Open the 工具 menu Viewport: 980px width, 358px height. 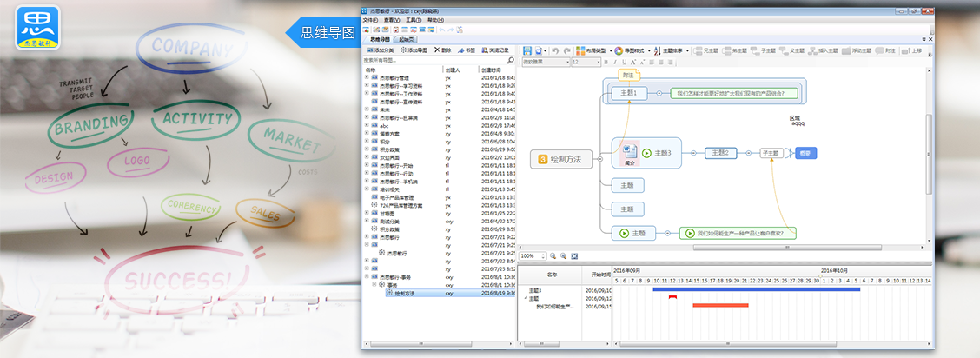coord(414,20)
